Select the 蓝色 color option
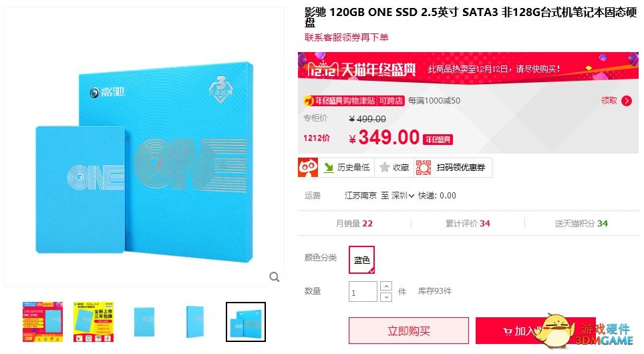 [x=362, y=260]
